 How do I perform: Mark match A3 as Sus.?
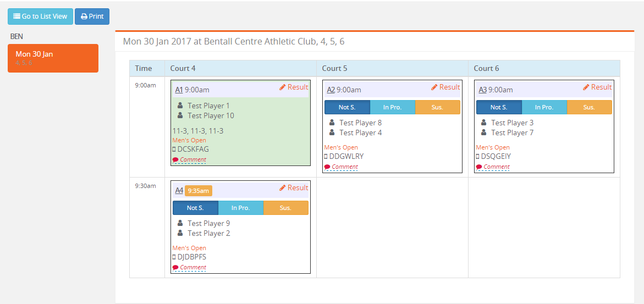(x=589, y=107)
